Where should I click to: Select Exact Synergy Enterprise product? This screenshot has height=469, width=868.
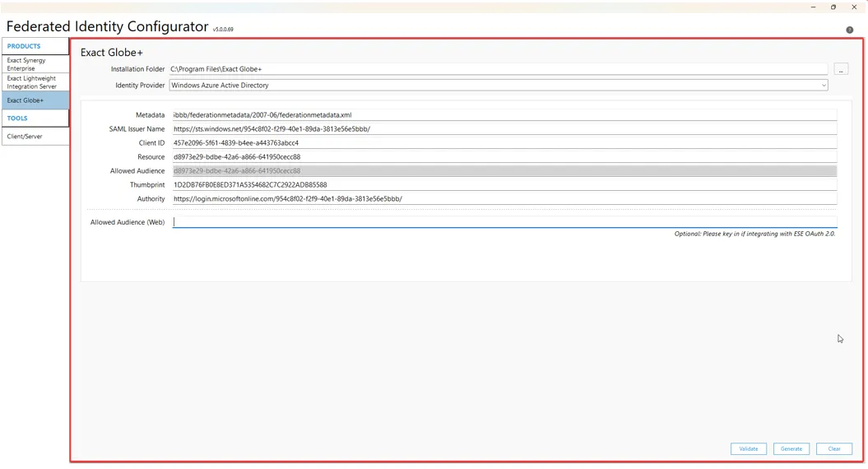tap(35, 64)
